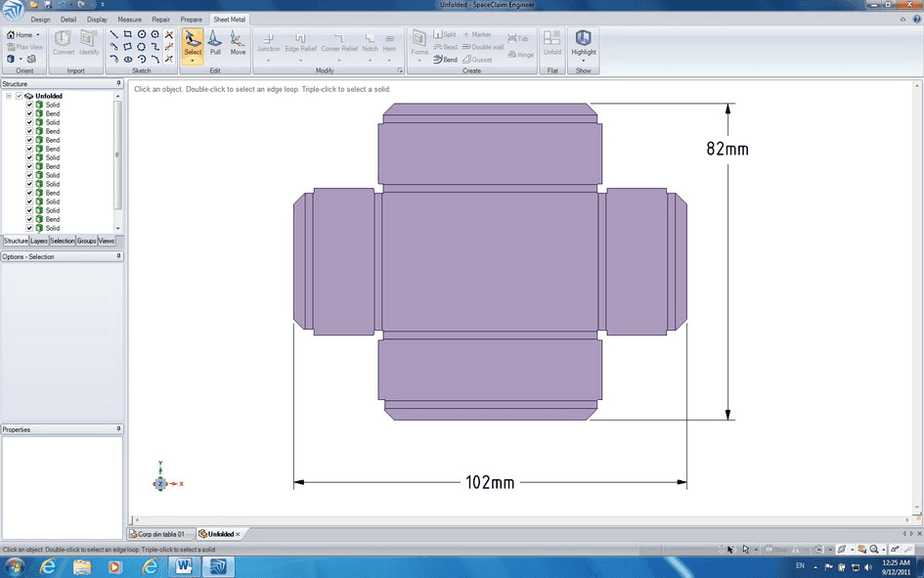Viewport: 924px width, 578px height.
Task: Open the Windows Start button
Action: coord(14,567)
